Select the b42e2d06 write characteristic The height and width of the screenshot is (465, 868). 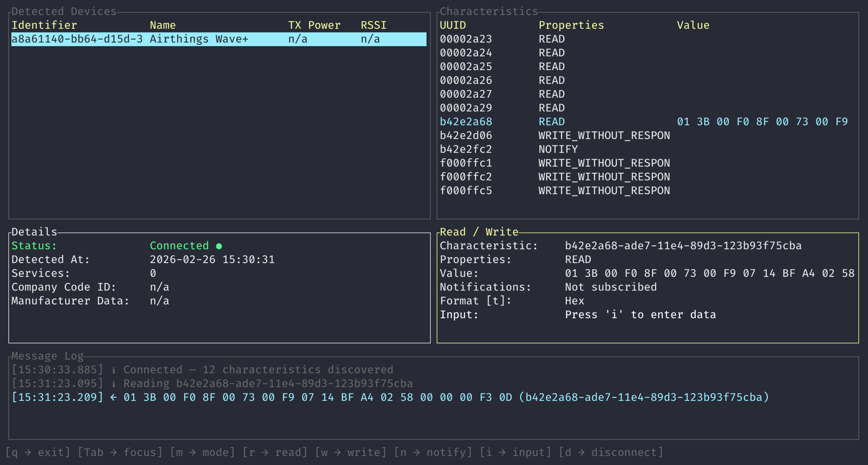pyautogui.click(x=466, y=136)
